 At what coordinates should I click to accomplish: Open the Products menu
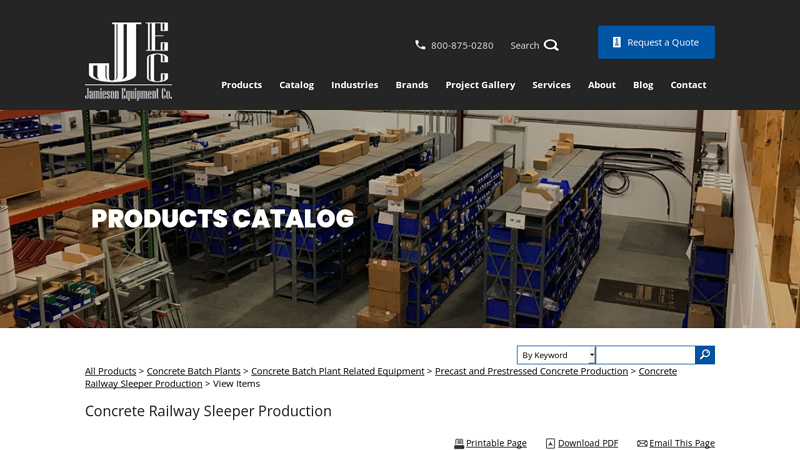241,85
